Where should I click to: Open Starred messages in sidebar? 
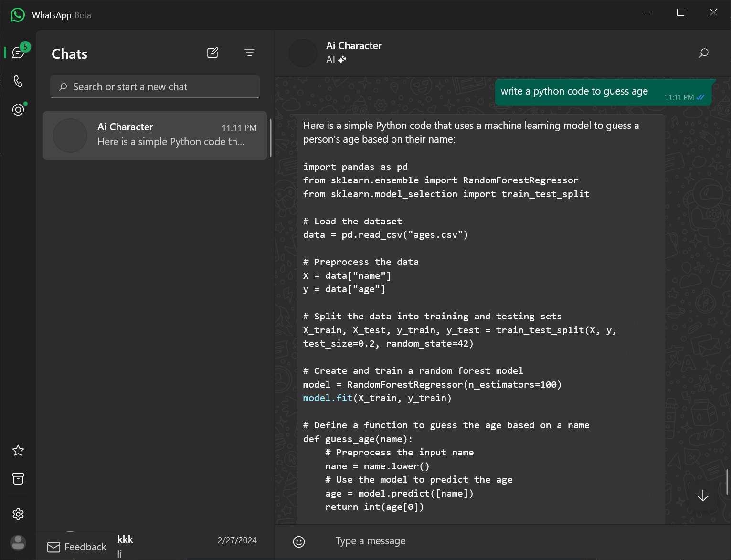(x=18, y=450)
